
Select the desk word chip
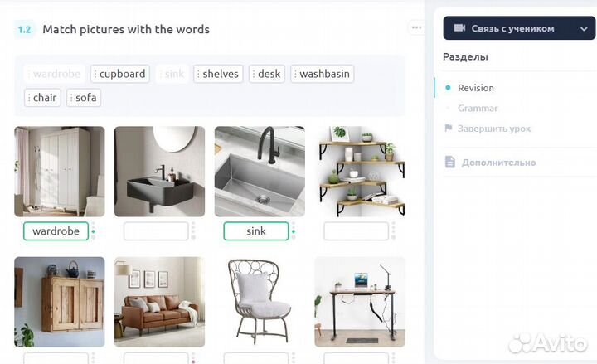point(266,74)
